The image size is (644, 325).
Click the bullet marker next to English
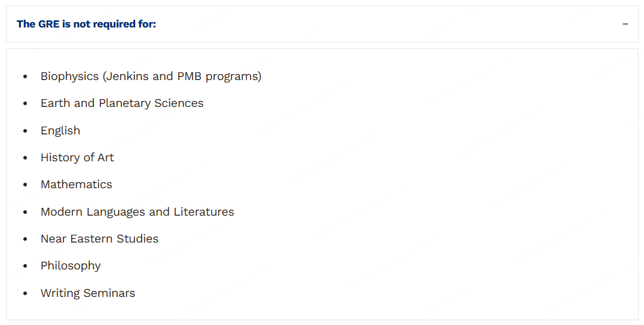[25, 131]
